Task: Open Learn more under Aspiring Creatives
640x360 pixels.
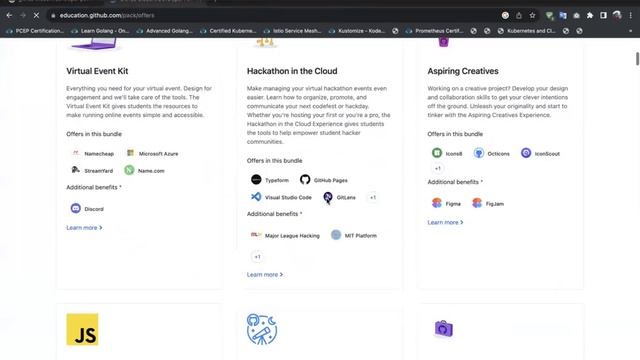Action: point(445,222)
